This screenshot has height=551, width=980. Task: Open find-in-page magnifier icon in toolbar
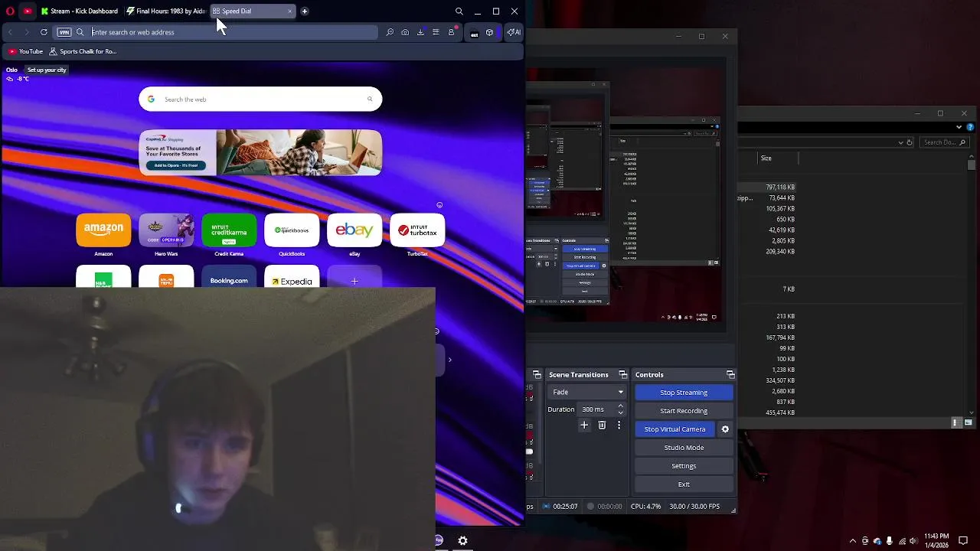(x=390, y=32)
